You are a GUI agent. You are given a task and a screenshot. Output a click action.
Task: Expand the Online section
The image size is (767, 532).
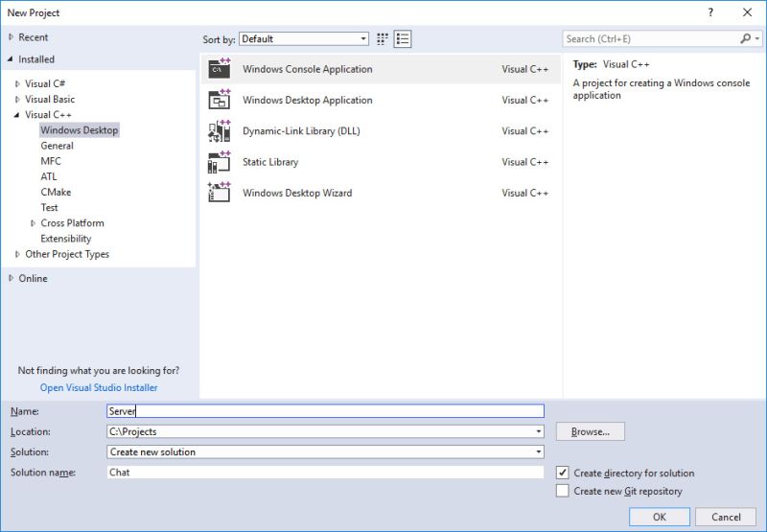[x=11, y=278]
